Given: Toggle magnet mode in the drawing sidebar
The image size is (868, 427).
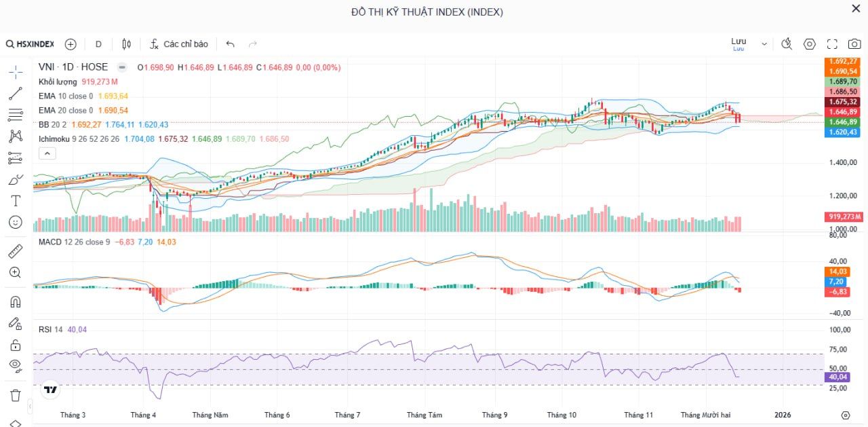Looking at the screenshot, I should (x=15, y=301).
